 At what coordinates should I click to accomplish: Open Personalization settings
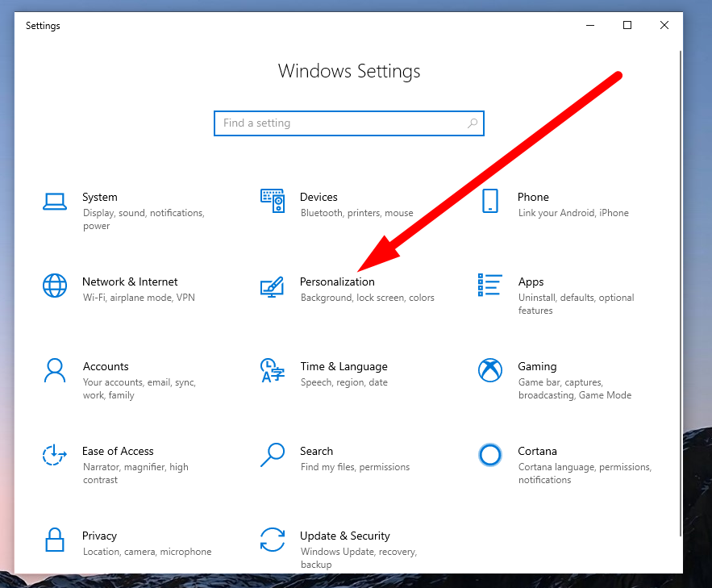[337, 281]
